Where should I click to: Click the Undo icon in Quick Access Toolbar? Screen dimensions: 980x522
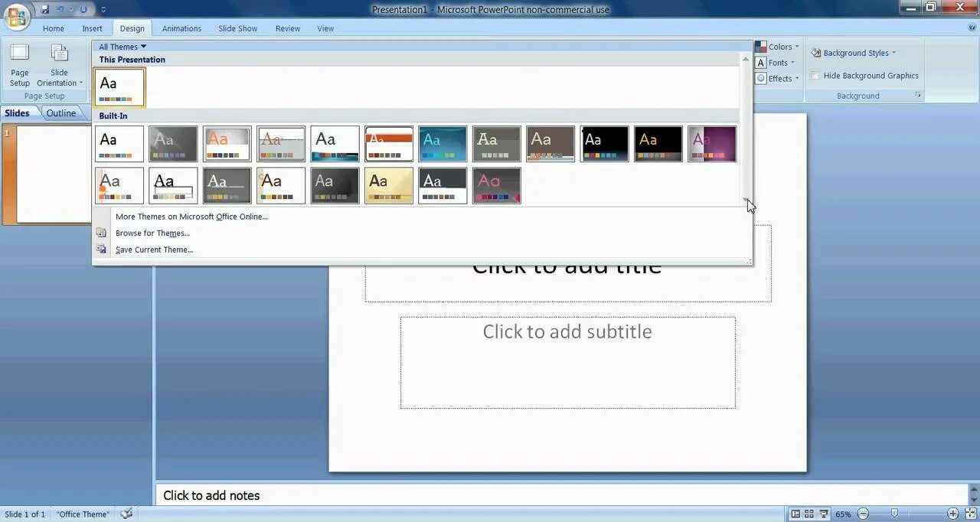coord(61,9)
